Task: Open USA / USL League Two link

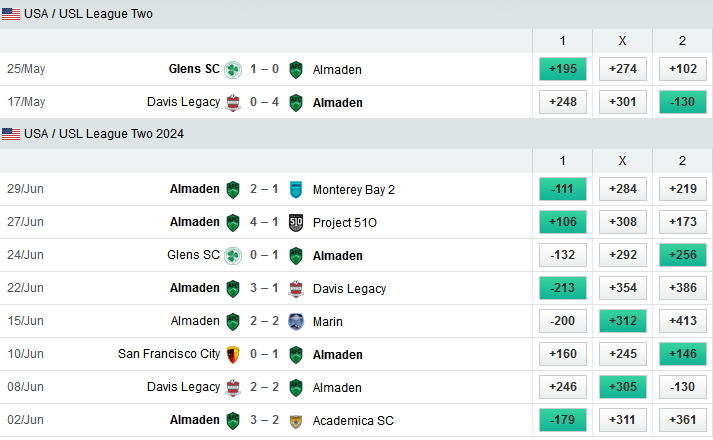Action: pos(88,14)
